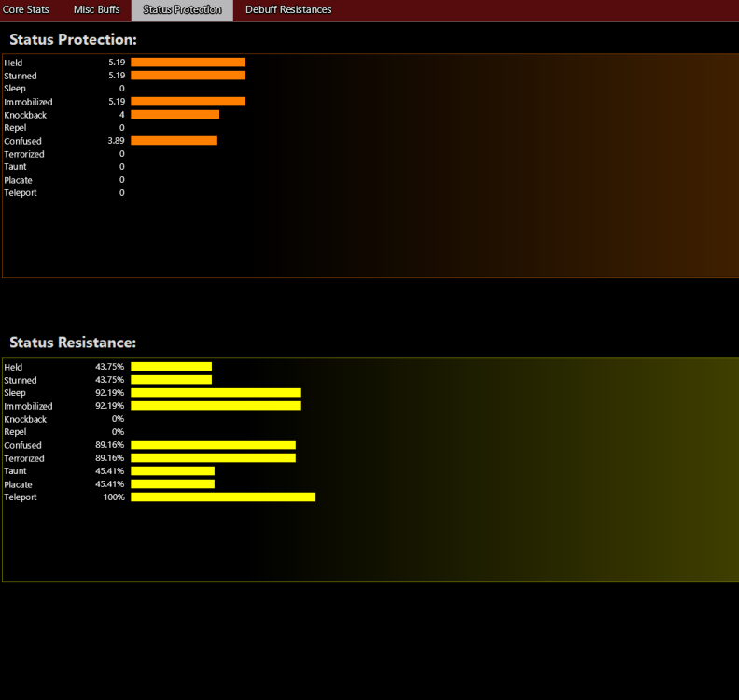Click the orange Stunned protection bar

tap(188, 76)
